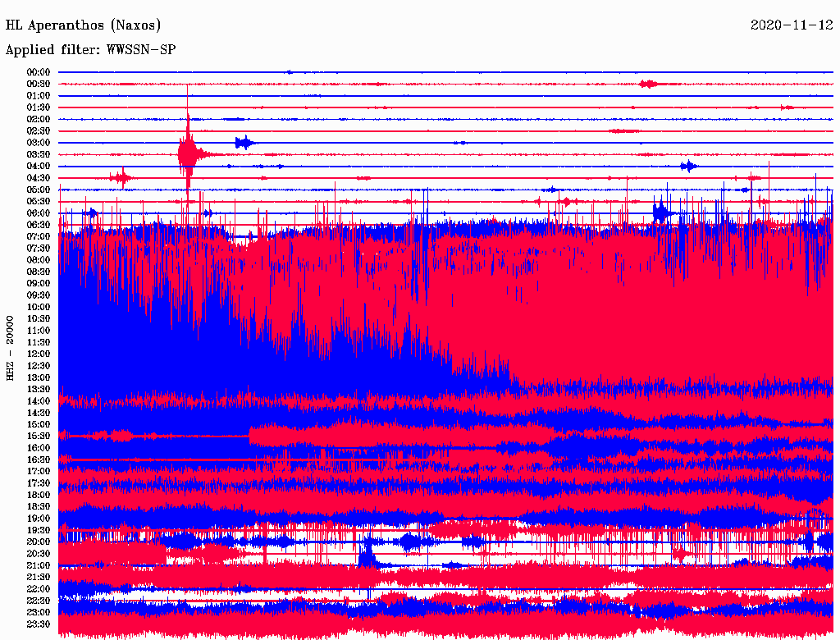
Task: Select the 03:30 time label
Action: [39, 154]
